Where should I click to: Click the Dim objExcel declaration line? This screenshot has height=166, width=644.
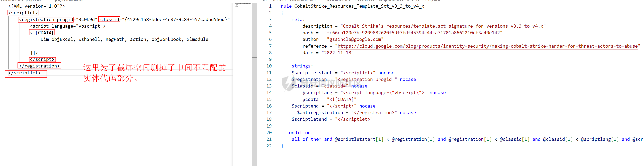[x=124, y=39]
